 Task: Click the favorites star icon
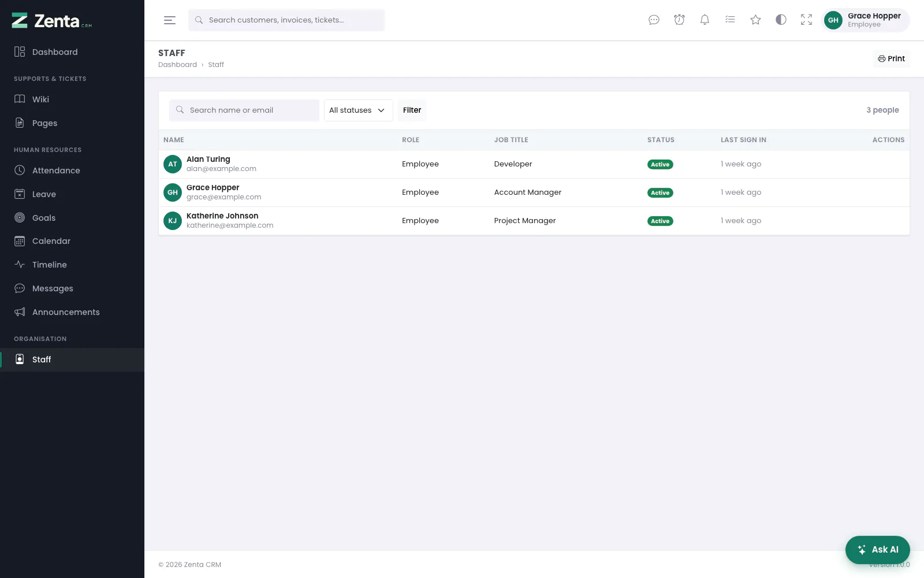[755, 20]
